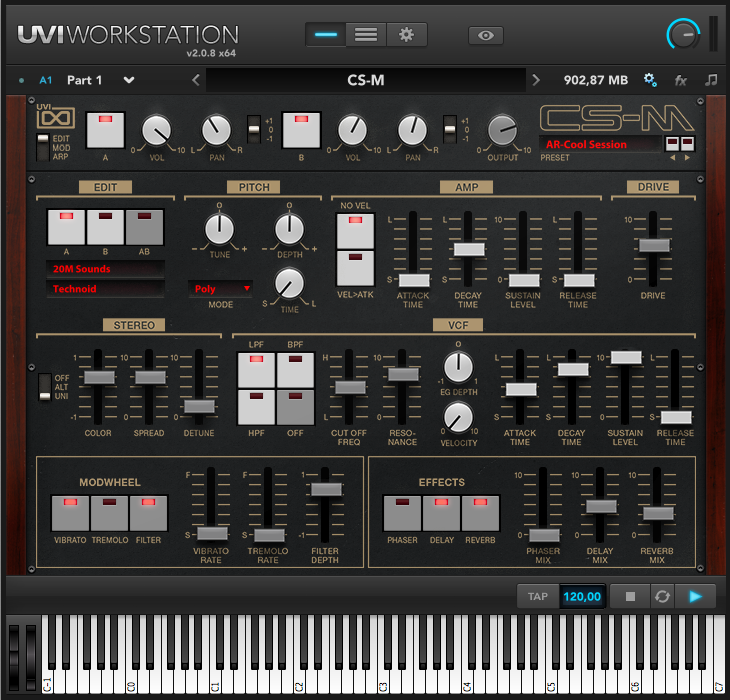Viewport: 730px width, 700px height.
Task: Flip the EDIT/MOD/ARP page switch
Action: (x=43, y=147)
